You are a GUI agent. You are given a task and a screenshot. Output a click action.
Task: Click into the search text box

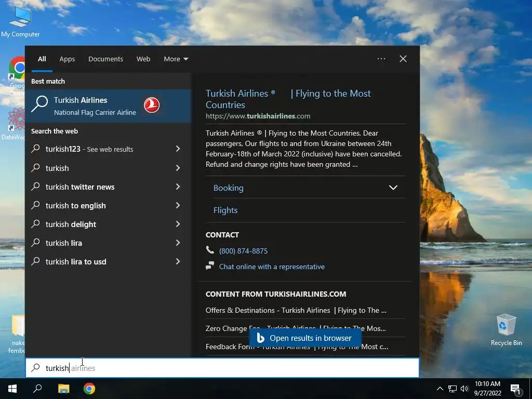(222, 368)
